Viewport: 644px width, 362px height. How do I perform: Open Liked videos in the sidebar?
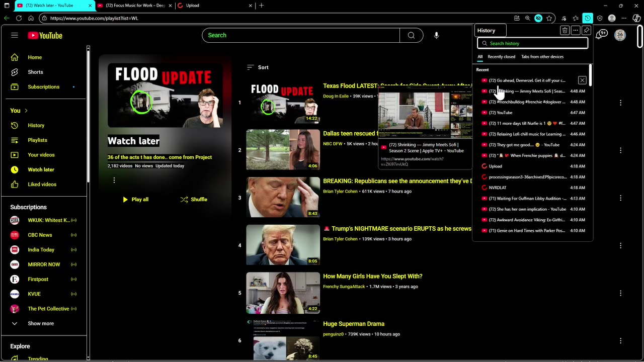(x=43, y=184)
